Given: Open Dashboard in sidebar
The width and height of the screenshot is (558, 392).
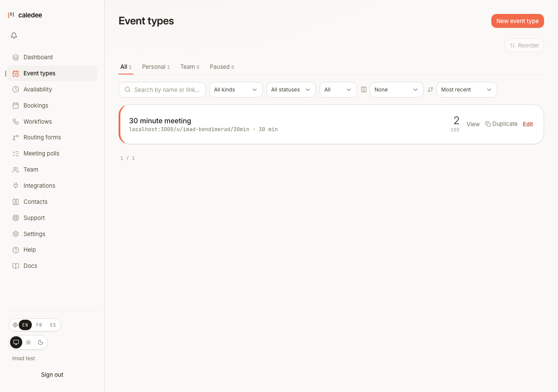Looking at the screenshot, I should (52, 57).
